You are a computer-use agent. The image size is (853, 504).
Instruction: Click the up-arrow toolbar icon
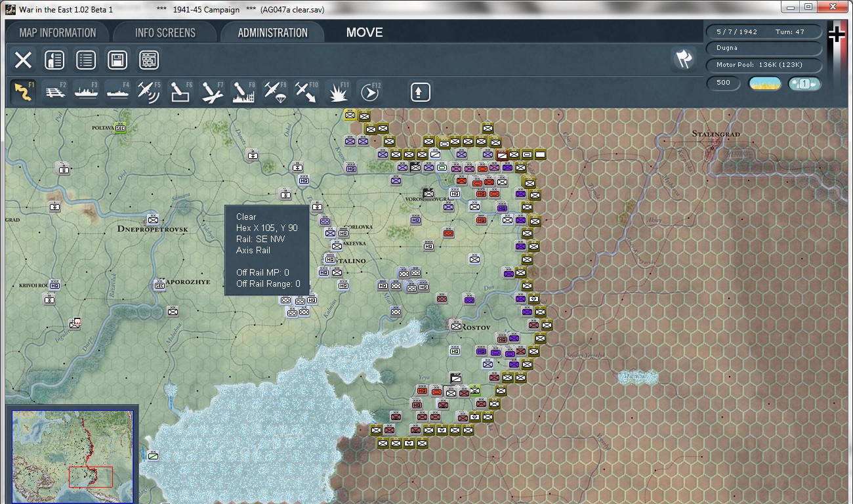420,92
